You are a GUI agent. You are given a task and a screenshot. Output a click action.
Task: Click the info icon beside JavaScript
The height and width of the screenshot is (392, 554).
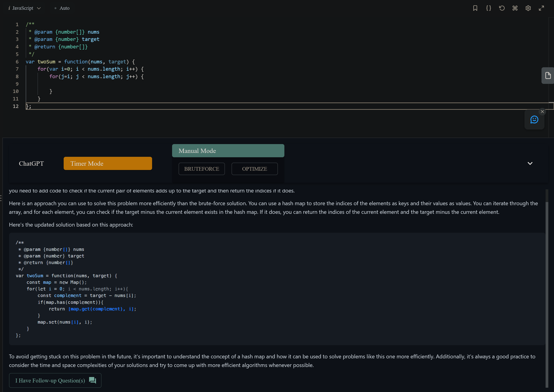coord(9,8)
